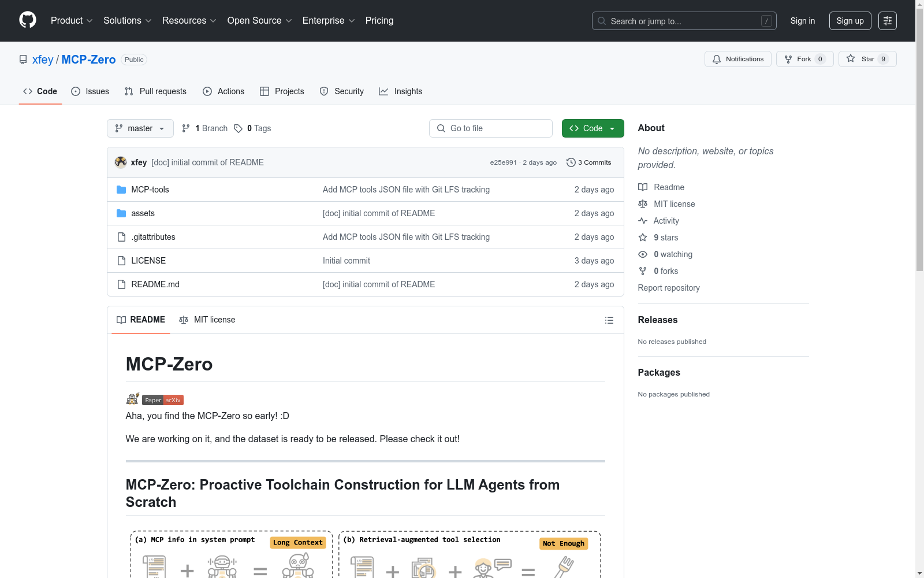Image resolution: width=924 pixels, height=578 pixels.
Task: Switch to the Insights tab
Action: click(x=401, y=91)
